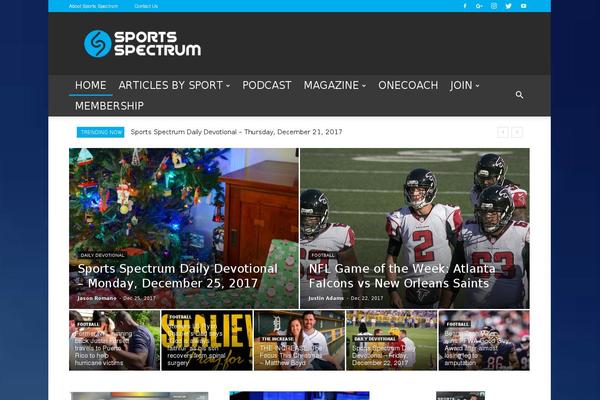Open NFL Game of the Week article title
The height and width of the screenshot is (400, 600).
tap(402, 276)
